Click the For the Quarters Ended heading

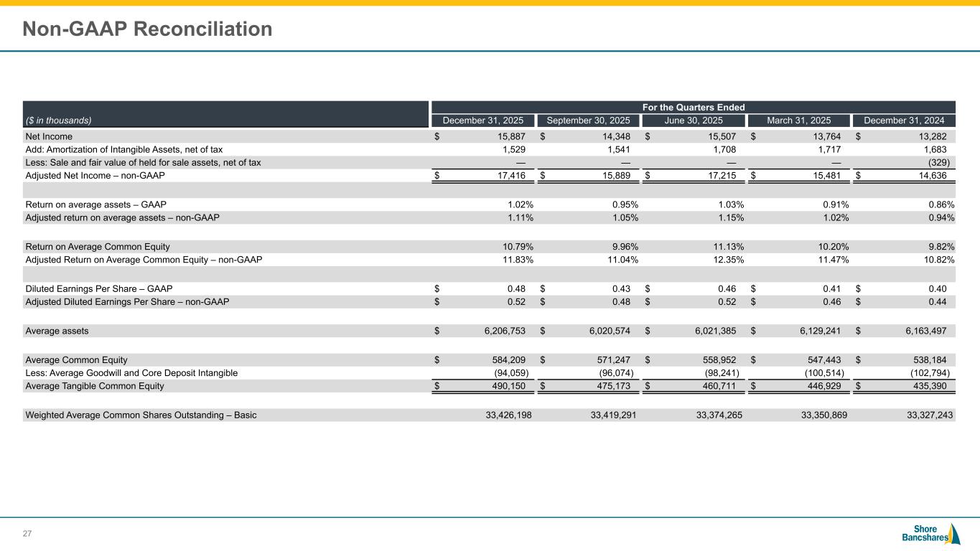pos(693,107)
